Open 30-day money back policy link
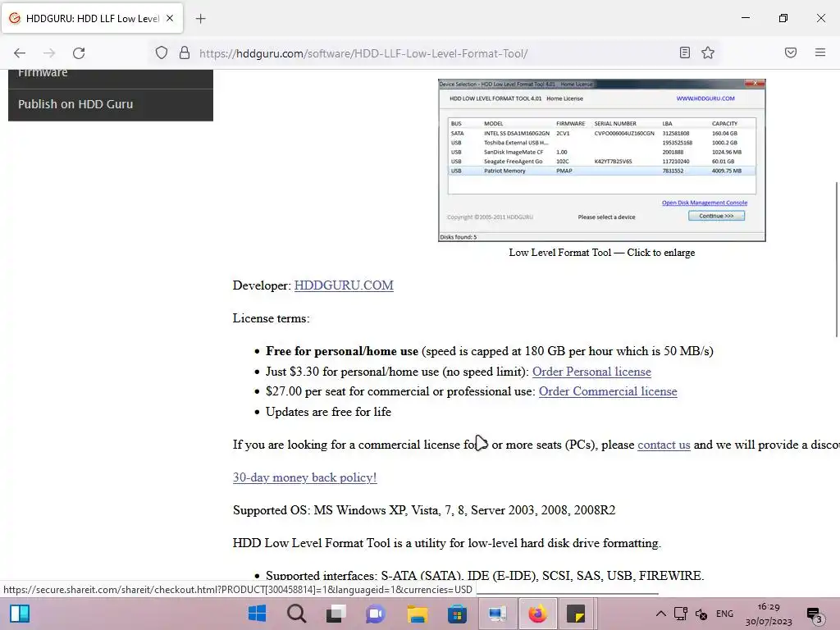 305,477
